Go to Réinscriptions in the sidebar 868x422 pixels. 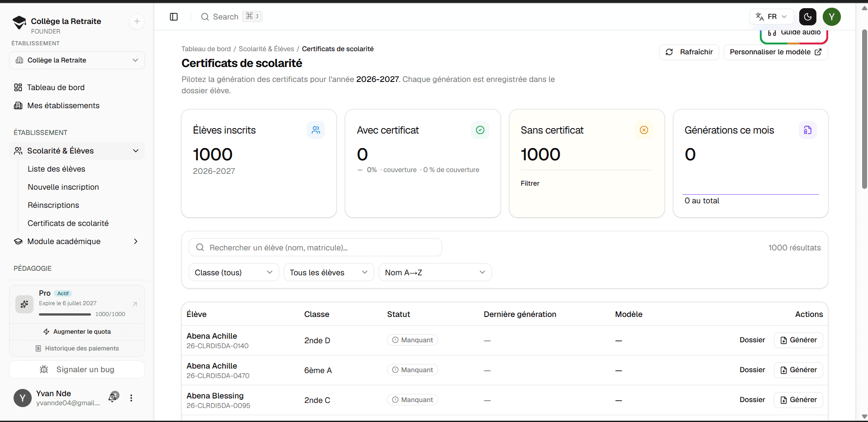point(53,205)
